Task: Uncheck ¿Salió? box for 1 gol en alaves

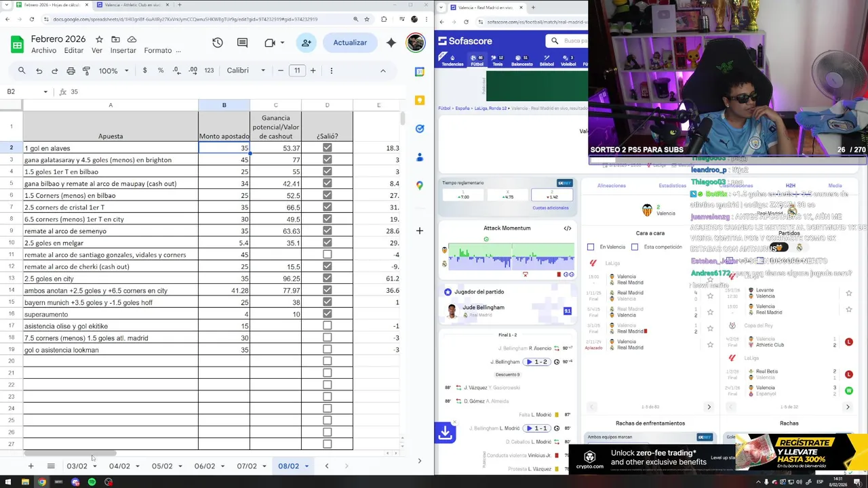Action: pos(327,148)
